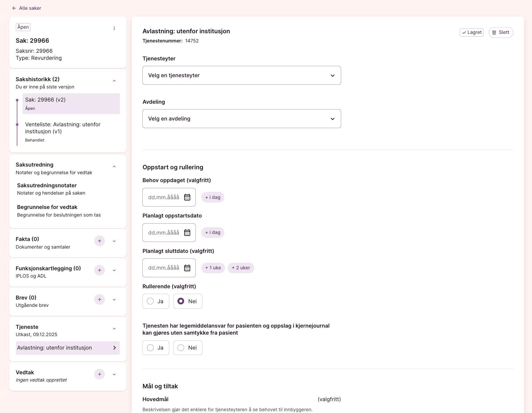This screenshot has width=532, height=413.
Task: Open Saksutredningsnotater in the sidebar
Action: tap(47, 185)
